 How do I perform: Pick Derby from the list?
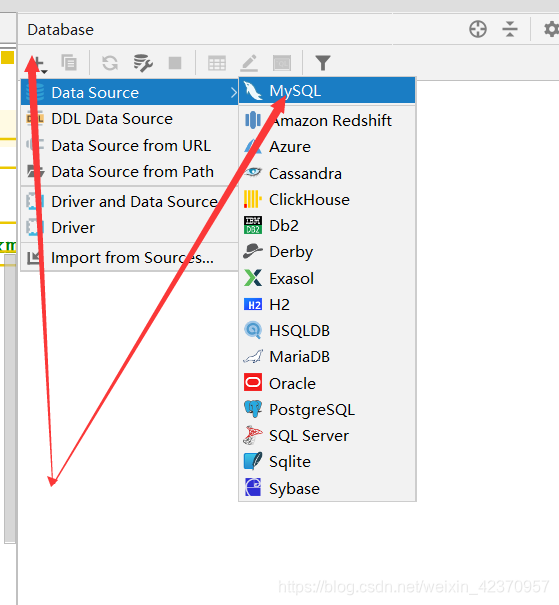point(327,252)
